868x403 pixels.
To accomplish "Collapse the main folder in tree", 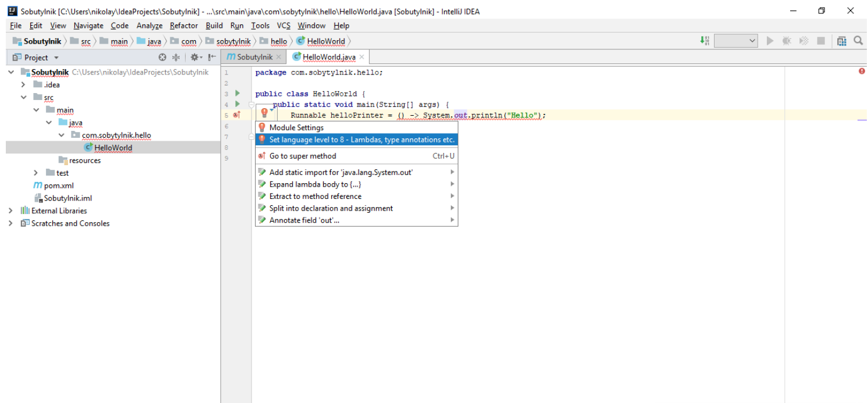I will (x=36, y=110).
